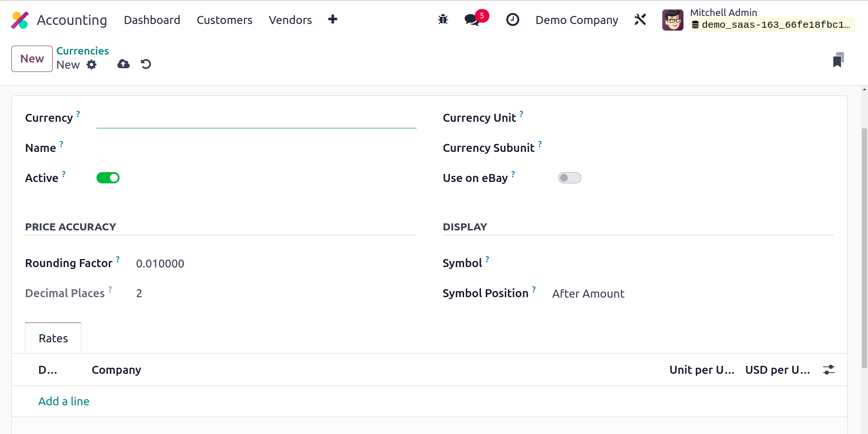868x434 pixels.
Task: Click the wrench and screwdriver tools icon
Action: 640,20
